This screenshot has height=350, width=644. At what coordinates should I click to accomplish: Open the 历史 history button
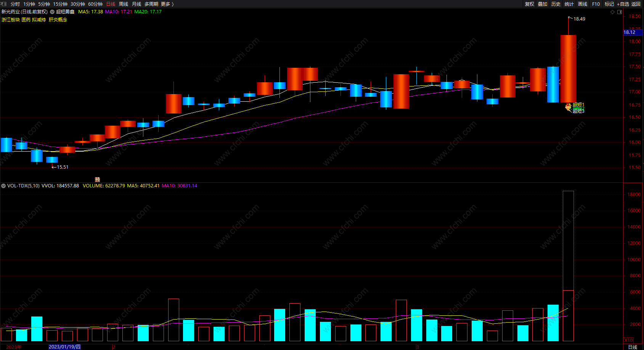click(556, 4)
